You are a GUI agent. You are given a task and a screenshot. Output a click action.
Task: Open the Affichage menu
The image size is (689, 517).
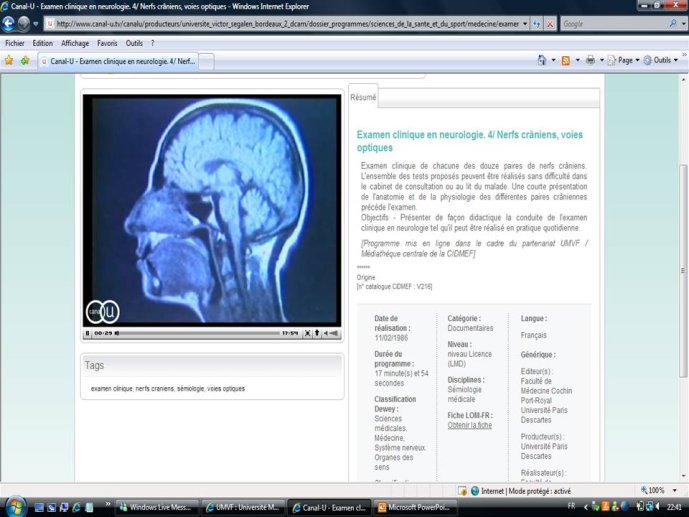pos(75,43)
